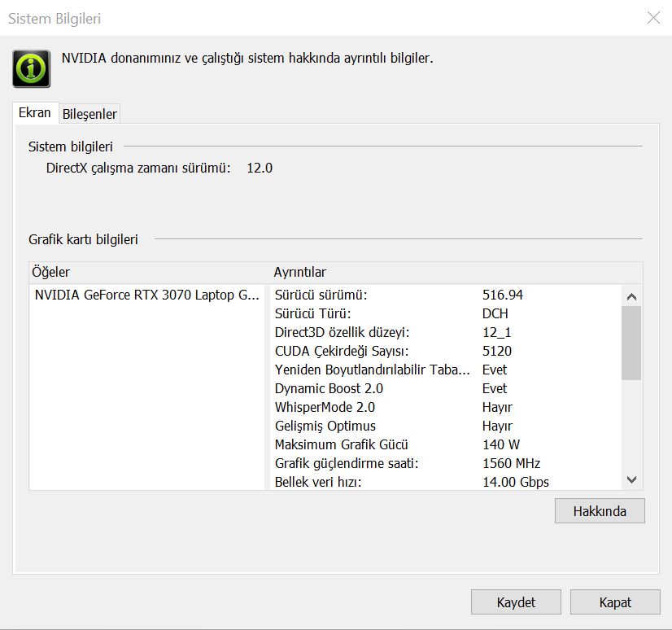
Task: Select the Dynamic Boost 2.0 row
Action: (446, 388)
